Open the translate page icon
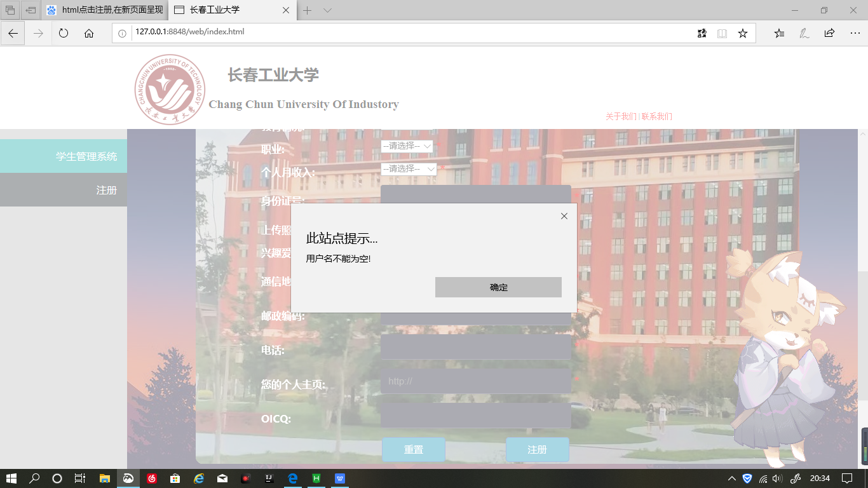 click(x=702, y=33)
